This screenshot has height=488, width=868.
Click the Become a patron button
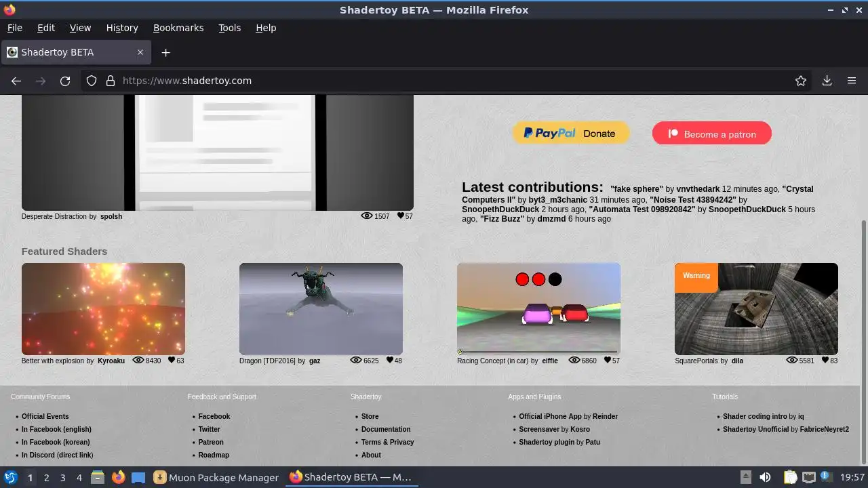coord(712,134)
